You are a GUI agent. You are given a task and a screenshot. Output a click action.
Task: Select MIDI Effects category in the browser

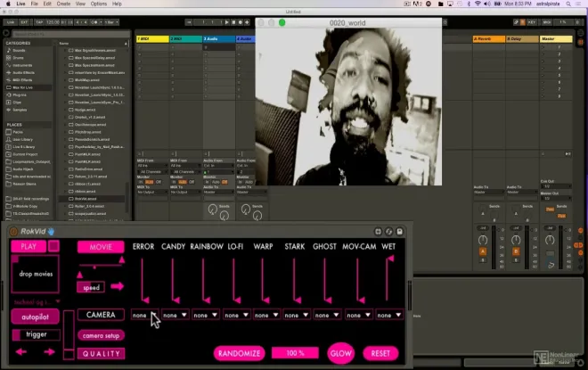(22, 80)
